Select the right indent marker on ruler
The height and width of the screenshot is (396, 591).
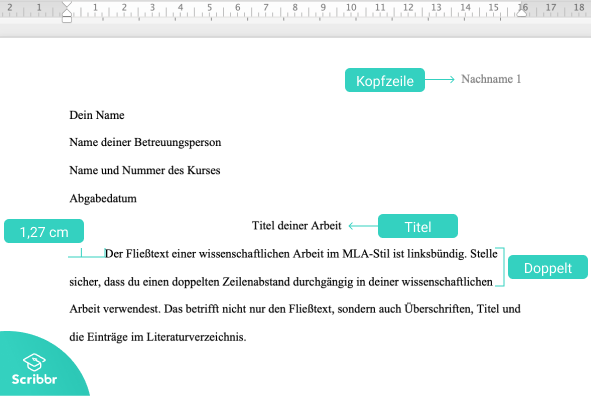[522, 13]
